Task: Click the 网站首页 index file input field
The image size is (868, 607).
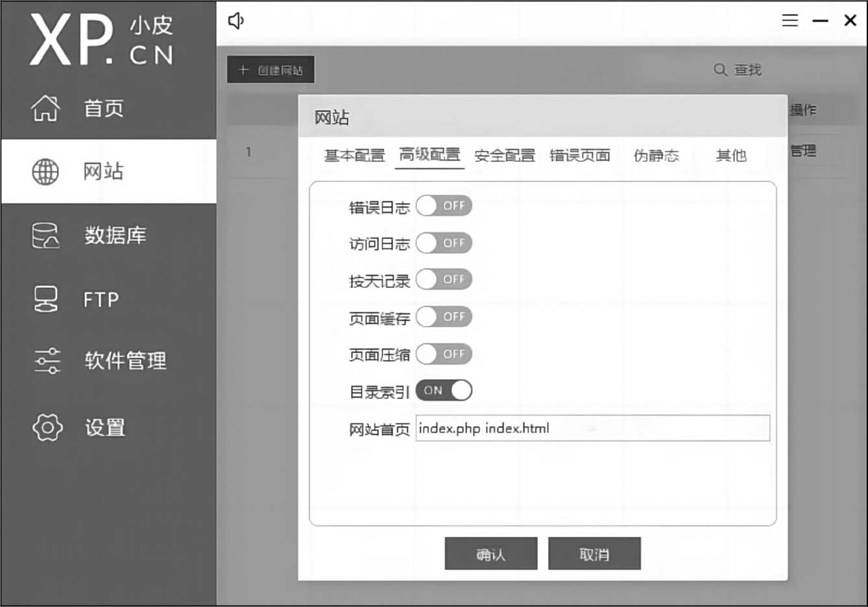Action: click(x=592, y=429)
